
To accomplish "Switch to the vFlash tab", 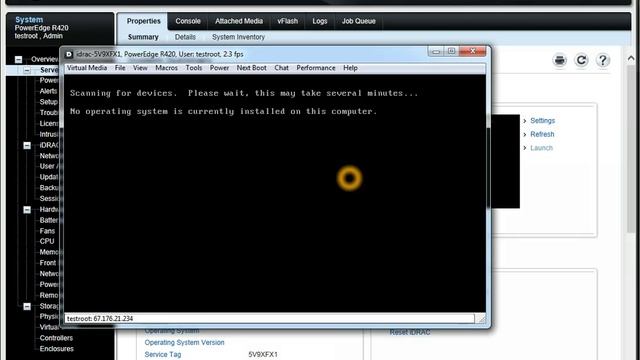I will tap(287, 21).
